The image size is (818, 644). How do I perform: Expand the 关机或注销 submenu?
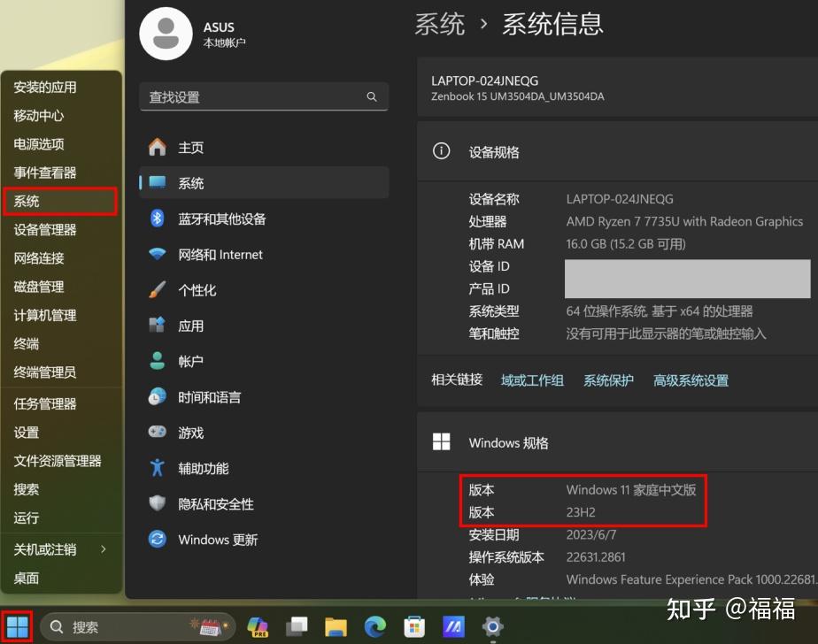click(62, 549)
